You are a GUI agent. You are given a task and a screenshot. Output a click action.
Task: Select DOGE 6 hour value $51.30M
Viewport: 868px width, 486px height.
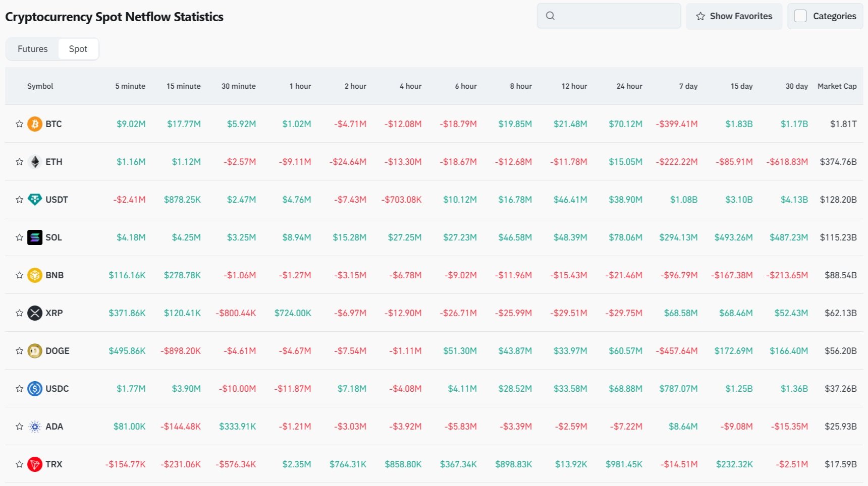click(460, 351)
